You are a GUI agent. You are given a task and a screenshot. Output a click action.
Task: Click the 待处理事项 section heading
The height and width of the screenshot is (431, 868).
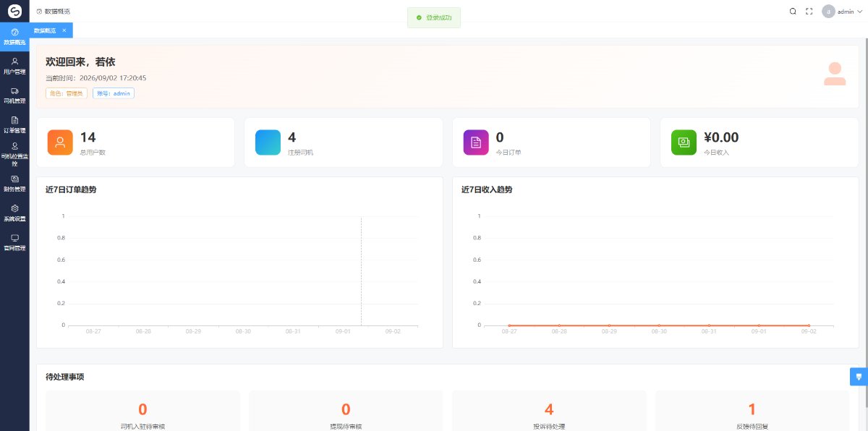pyautogui.click(x=66, y=377)
